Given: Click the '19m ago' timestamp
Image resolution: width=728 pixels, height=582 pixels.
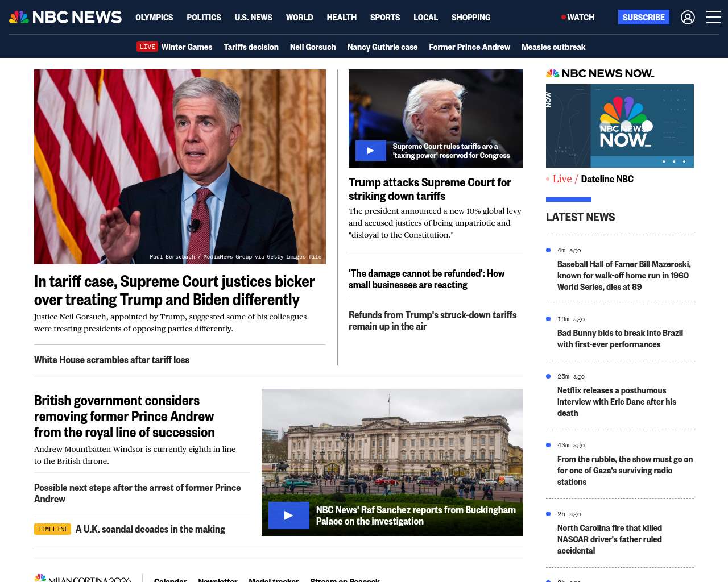Looking at the screenshot, I should click(x=571, y=319).
